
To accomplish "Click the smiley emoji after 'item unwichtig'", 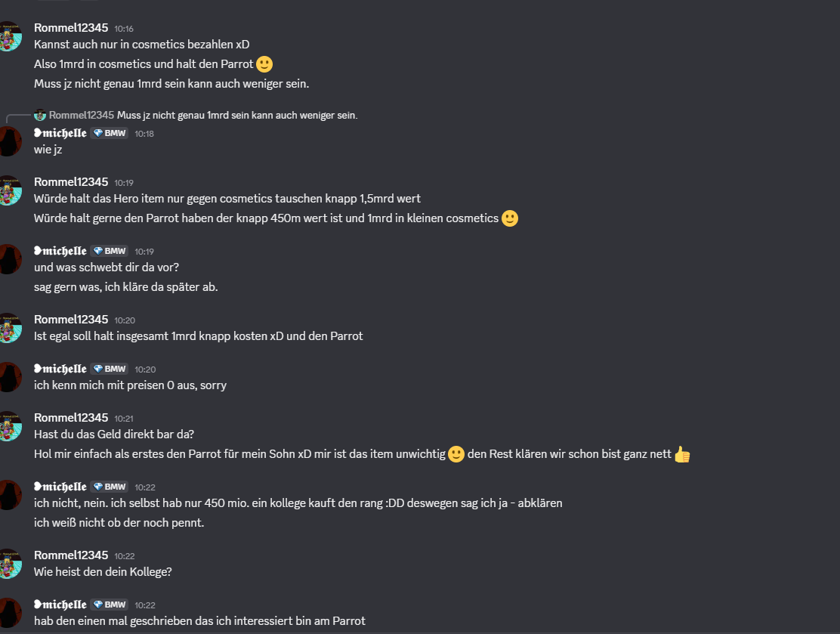I will coord(456,454).
